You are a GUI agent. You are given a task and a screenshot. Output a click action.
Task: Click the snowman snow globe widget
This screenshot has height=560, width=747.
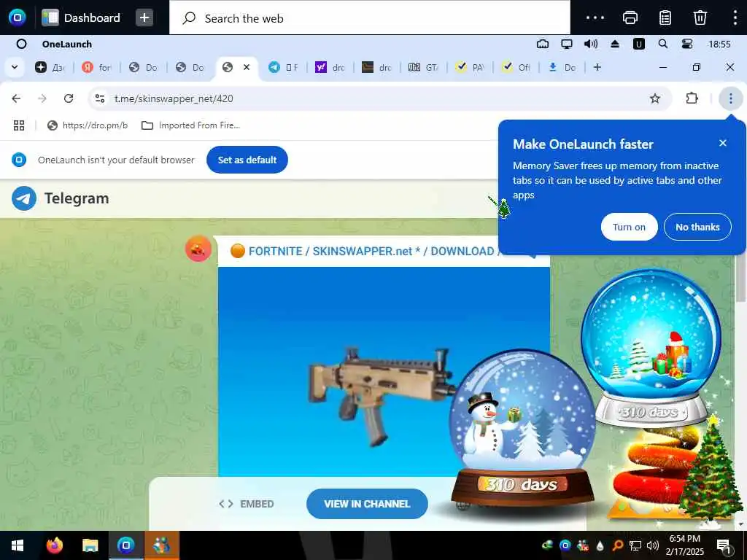tap(522, 429)
